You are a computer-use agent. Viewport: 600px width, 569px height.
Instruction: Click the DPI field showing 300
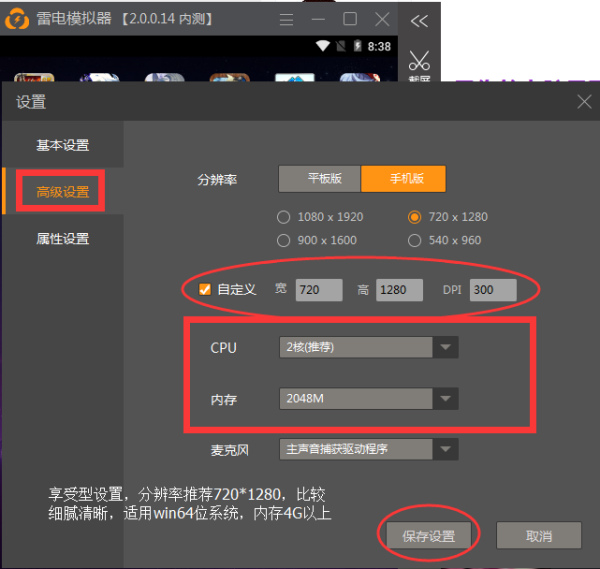(493, 290)
